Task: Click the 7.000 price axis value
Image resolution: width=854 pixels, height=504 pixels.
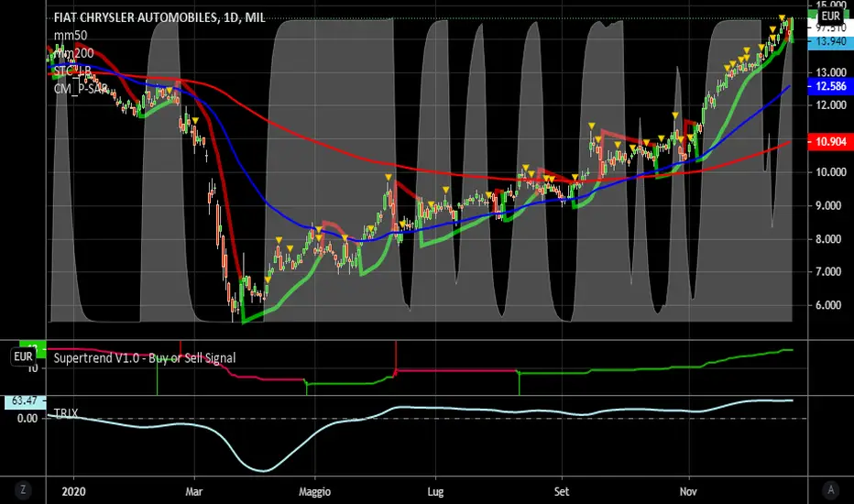Action: pyautogui.click(x=830, y=271)
